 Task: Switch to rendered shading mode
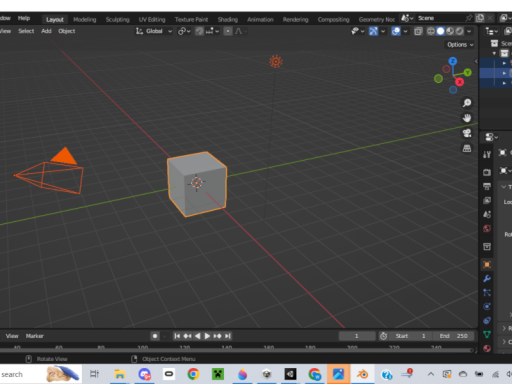[x=459, y=31]
